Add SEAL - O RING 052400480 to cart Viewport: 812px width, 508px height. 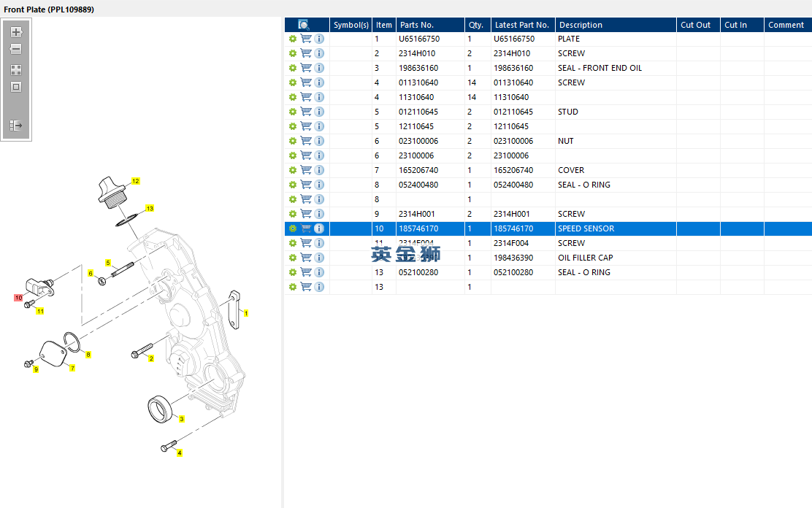[x=306, y=185]
